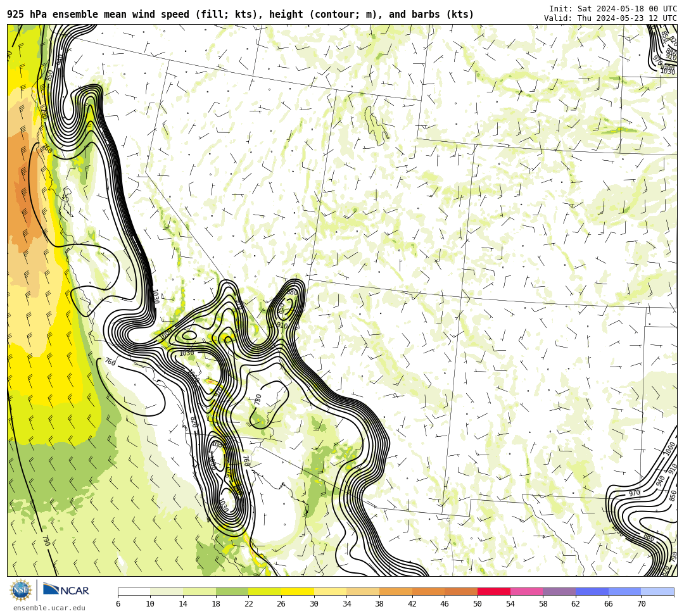Click the color bar tick label 22

click(x=248, y=604)
